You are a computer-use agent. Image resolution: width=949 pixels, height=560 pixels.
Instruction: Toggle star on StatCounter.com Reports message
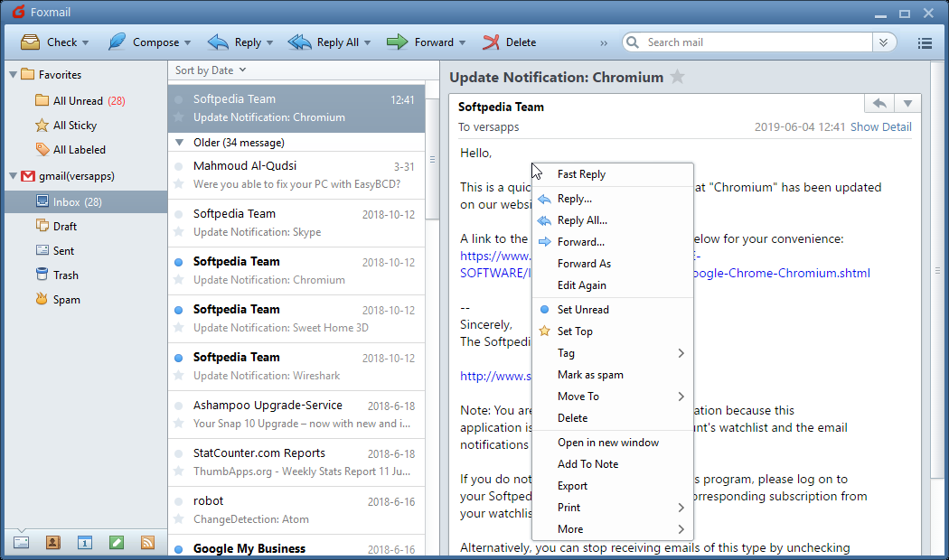179,471
